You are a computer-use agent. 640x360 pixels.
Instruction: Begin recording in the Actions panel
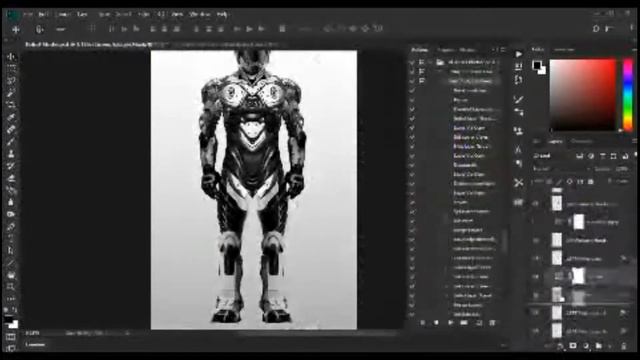click(x=436, y=323)
